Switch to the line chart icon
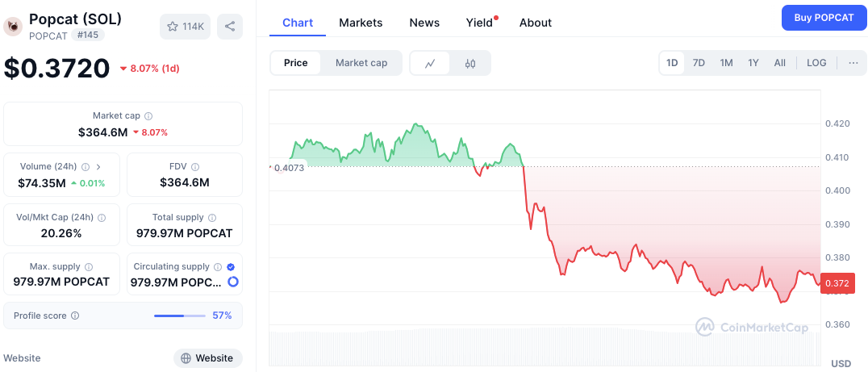Image resolution: width=868 pixels, height=372 pixels. point(431,63)
